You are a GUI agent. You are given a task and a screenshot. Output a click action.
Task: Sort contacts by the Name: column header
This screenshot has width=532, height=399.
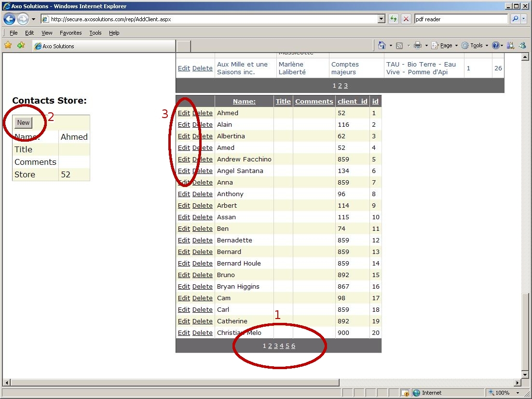[244, 101]
